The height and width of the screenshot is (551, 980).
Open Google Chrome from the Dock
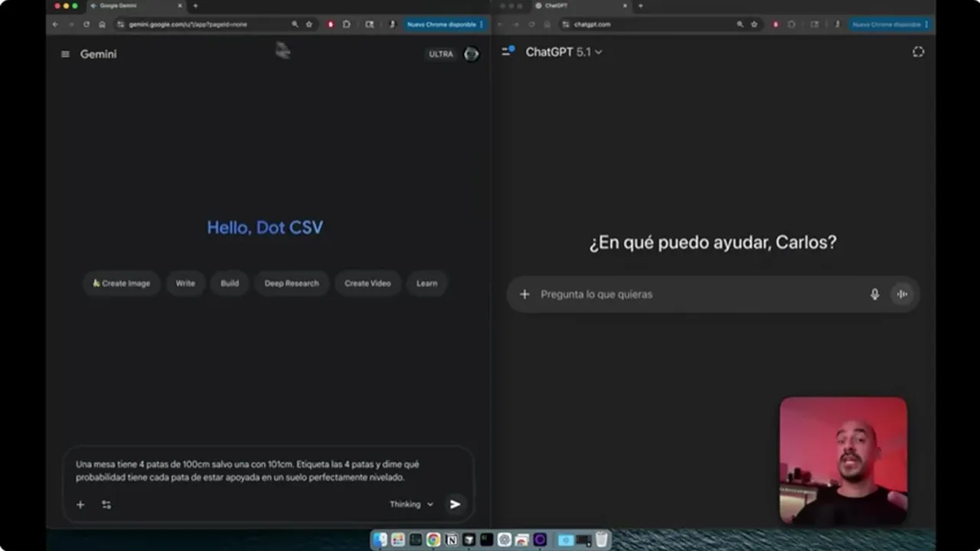(x=433, y=540)
